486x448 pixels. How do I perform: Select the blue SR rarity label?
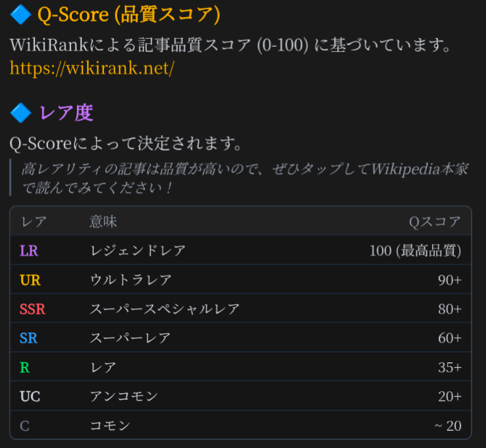(x=29, y=338)
